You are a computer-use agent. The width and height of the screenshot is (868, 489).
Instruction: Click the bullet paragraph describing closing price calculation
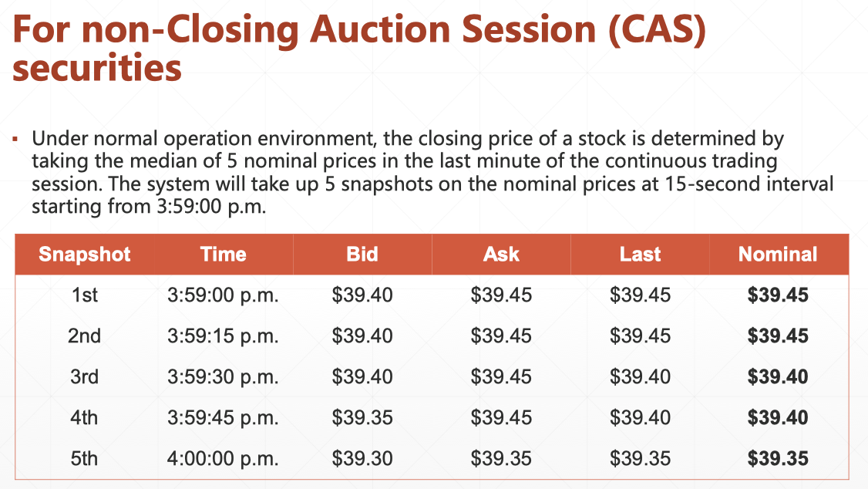pyautogui.click(x=432, y=174)
